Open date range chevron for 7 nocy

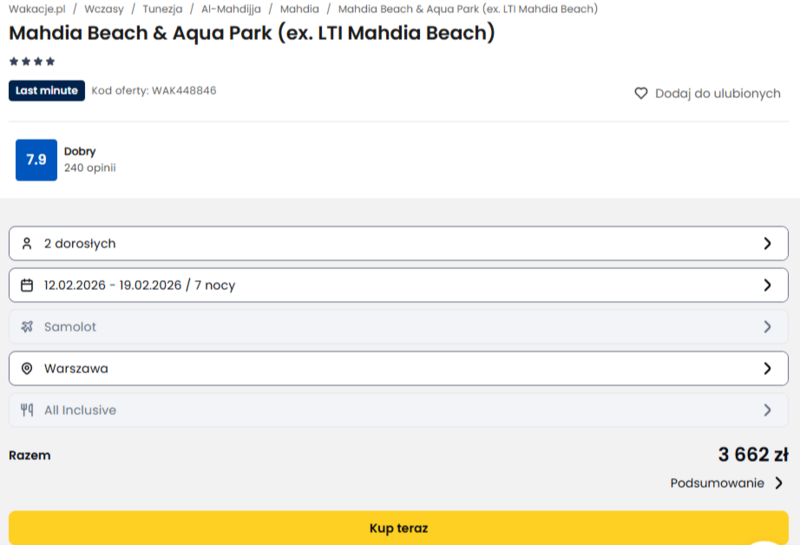coord(767,285)
